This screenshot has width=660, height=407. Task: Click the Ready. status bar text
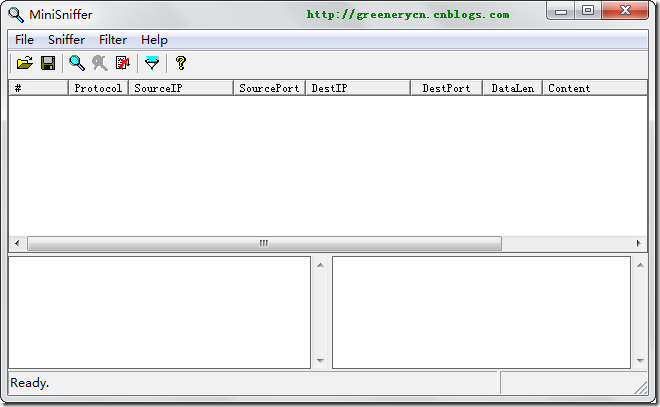29,383
